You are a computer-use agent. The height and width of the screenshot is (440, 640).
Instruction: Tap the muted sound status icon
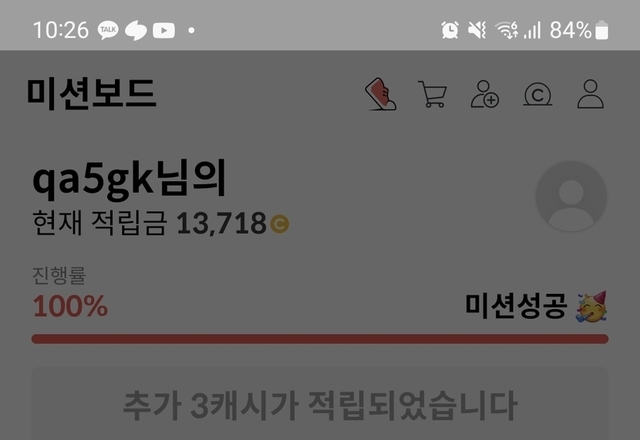477,30
